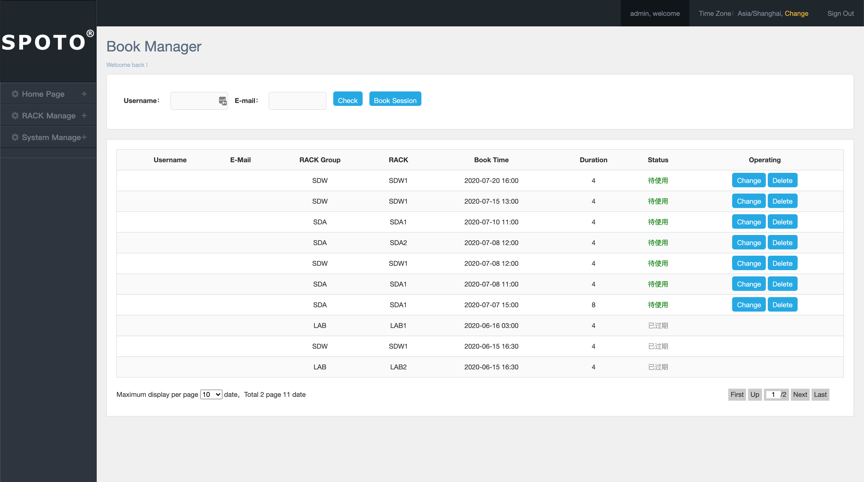Screen dimensions: 864x482
Task: Click the Username column header
Action: tap(170, 160)
